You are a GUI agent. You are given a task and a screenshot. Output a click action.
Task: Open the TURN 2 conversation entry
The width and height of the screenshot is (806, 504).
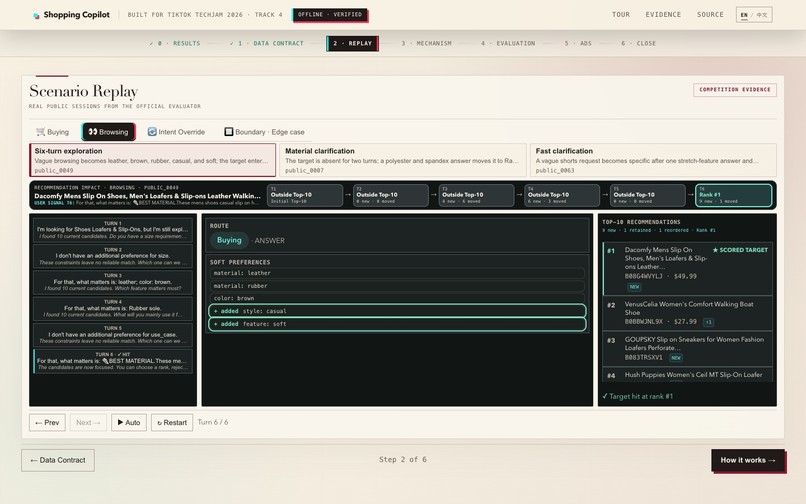click(113, 256)
